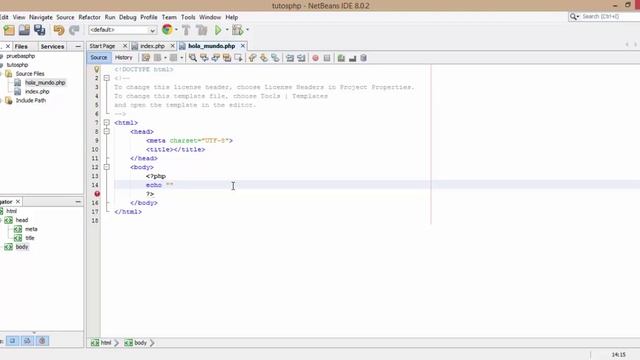Click Shift Line Right icon
The image size is (640, 360).
(301, 58)
